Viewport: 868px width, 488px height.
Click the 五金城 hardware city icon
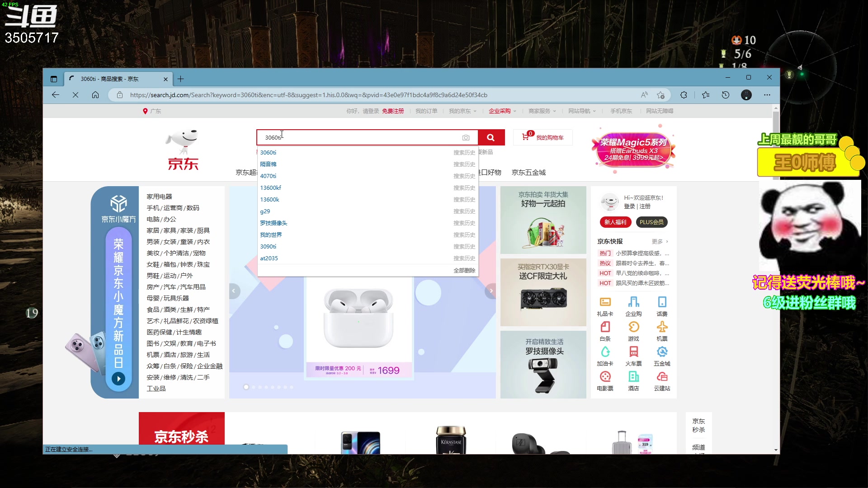click(x=662, y=352)
